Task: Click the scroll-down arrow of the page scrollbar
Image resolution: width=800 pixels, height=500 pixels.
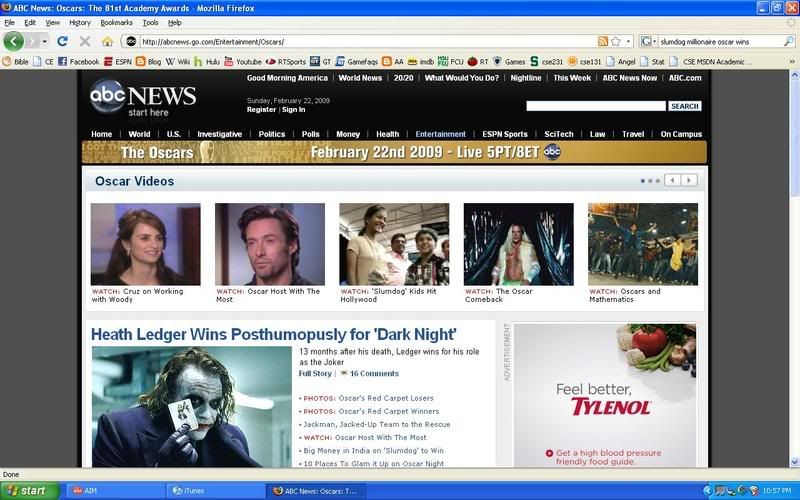Action: coord(795,462)
